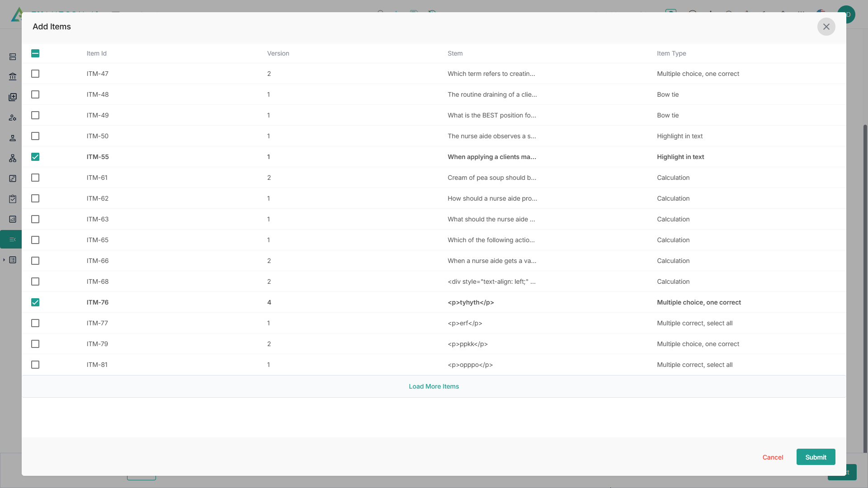Click Load More Items link
The image size is (868, 488).
tap(434, 386)
